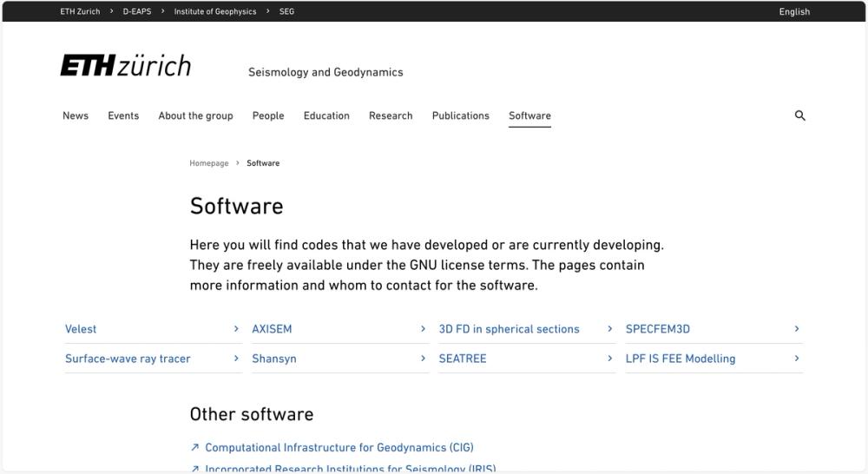Open LPF IS FEE Modelling link
This screenshot has width=868, height=474.
coord(681,359)
